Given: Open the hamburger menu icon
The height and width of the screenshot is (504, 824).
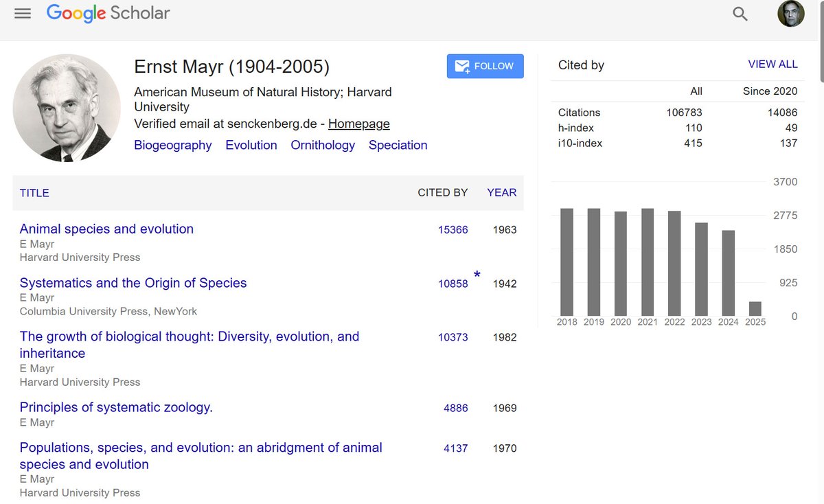Looking at the screenshot, I should (23, 14).
